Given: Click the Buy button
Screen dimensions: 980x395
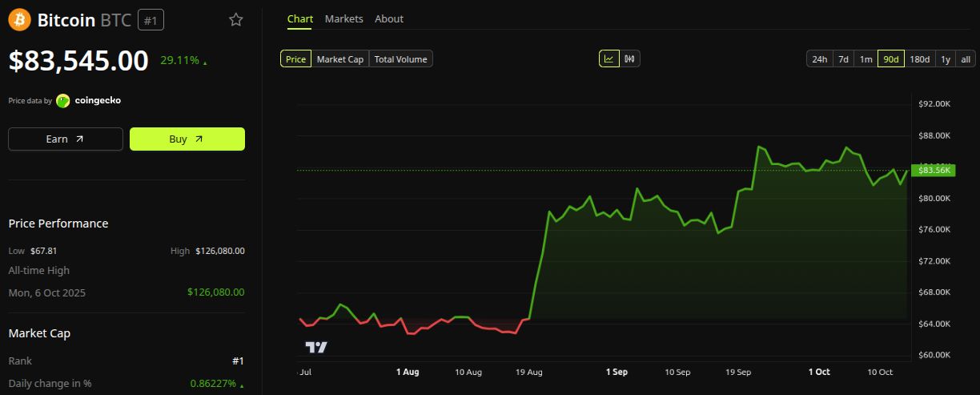Looking at the screenshot, I should tap(187, 139).
